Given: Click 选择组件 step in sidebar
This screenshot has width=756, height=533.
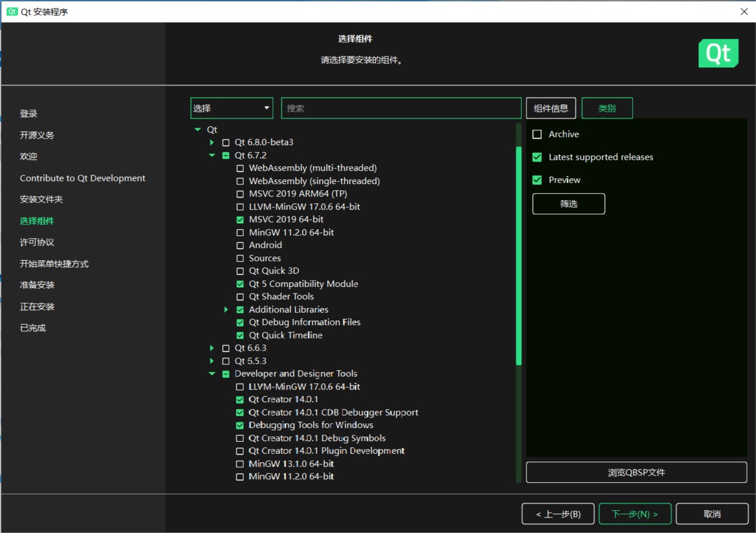Looking at the screenshot, I should tap(37, 221).
